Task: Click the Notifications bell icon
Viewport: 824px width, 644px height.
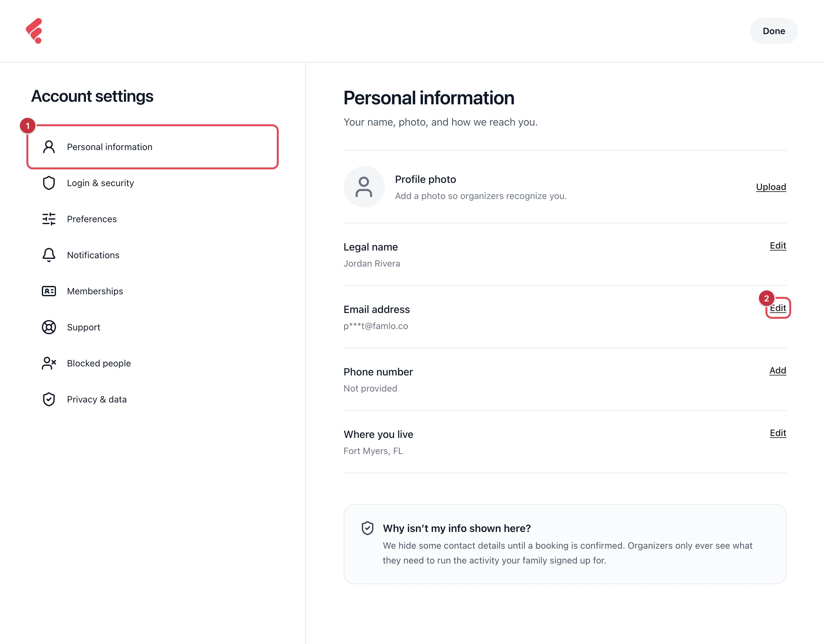Action: [x=49, y=255]
